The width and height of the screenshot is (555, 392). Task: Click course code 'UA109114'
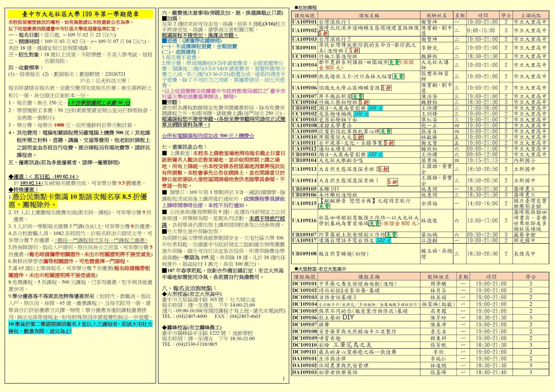(x=304, y=181)
